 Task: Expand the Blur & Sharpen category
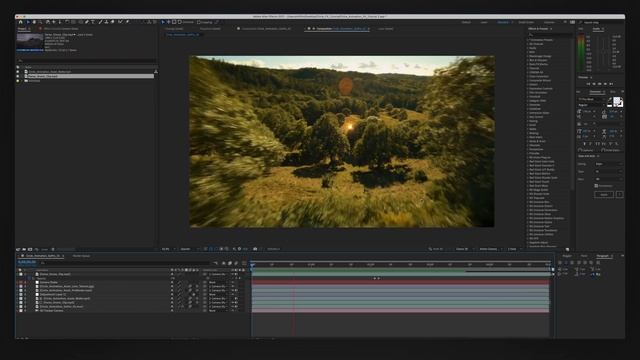click(x=528, y=60)
